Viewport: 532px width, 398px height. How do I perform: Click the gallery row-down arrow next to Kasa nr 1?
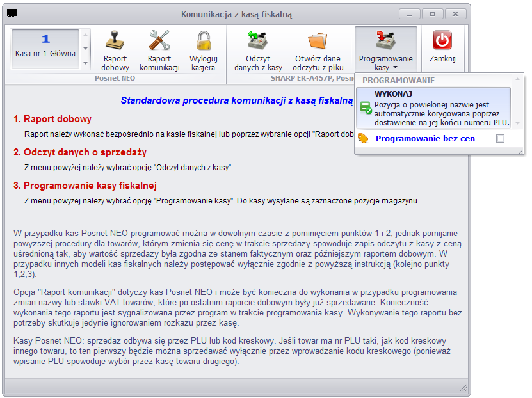(x=85, y=49)
